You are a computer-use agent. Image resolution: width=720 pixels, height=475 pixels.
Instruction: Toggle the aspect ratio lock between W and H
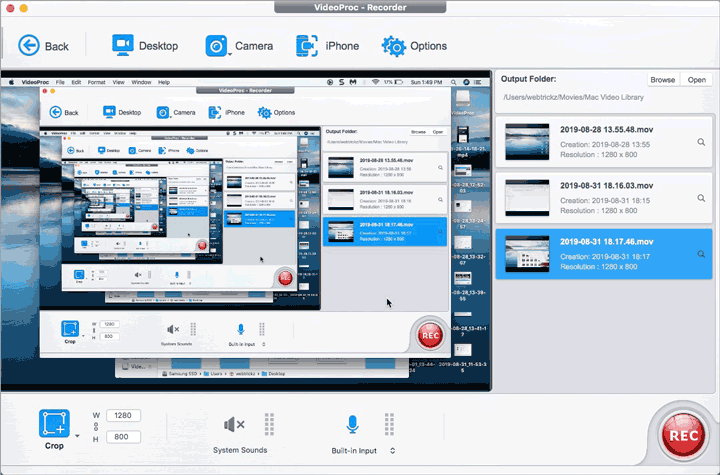96,426
